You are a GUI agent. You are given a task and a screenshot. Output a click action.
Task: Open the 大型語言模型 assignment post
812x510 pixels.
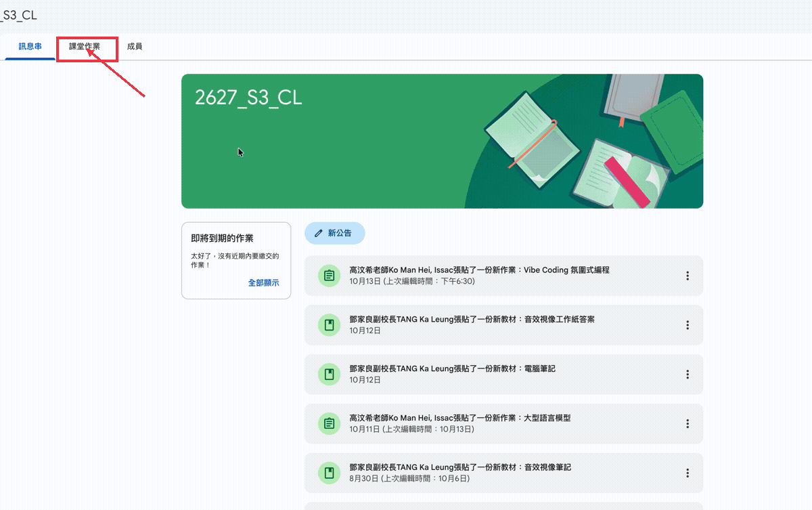coord(503,424)
